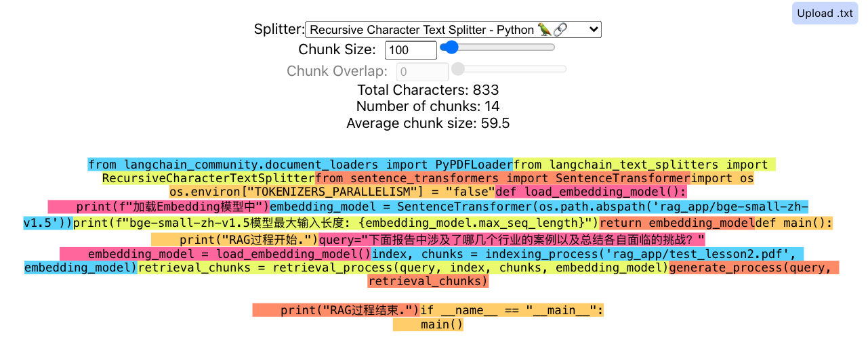
Task: Click the SentenceTransformer import chunk
Action: click(x=501, y=179)
